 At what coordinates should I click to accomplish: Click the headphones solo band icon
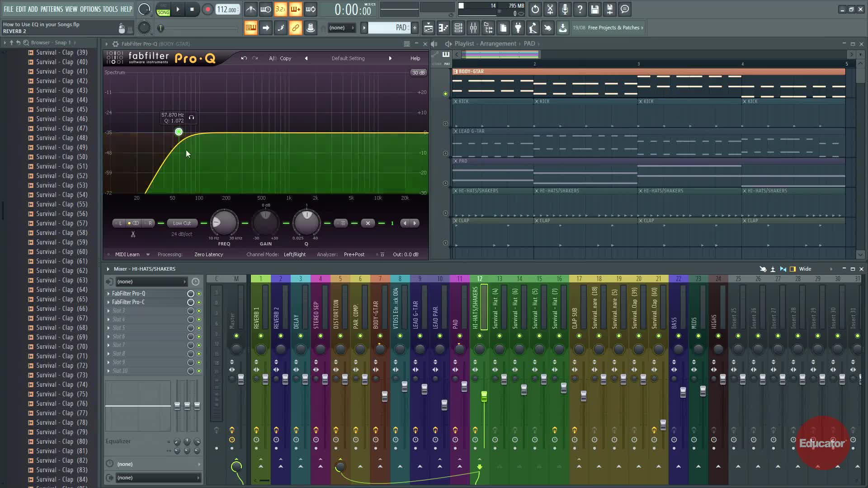(x=192, y=117)
